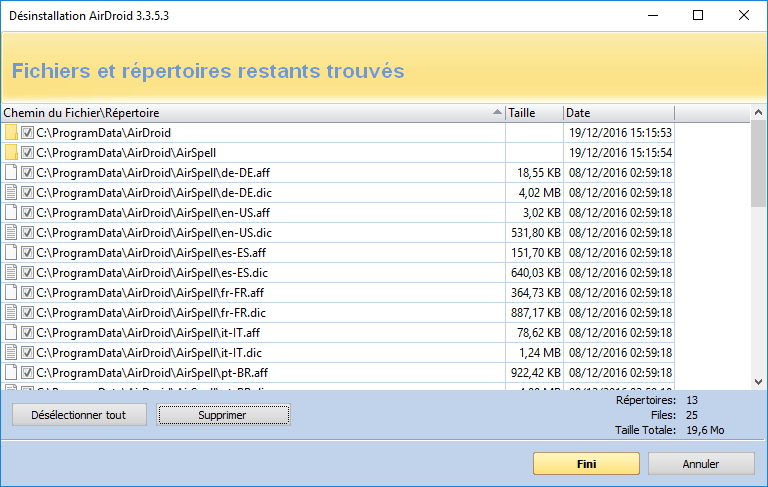The height and width of the screenshot is (487, 768).
Task: Click file icon next to en-US.aff
Action: [x=11, y=213]
